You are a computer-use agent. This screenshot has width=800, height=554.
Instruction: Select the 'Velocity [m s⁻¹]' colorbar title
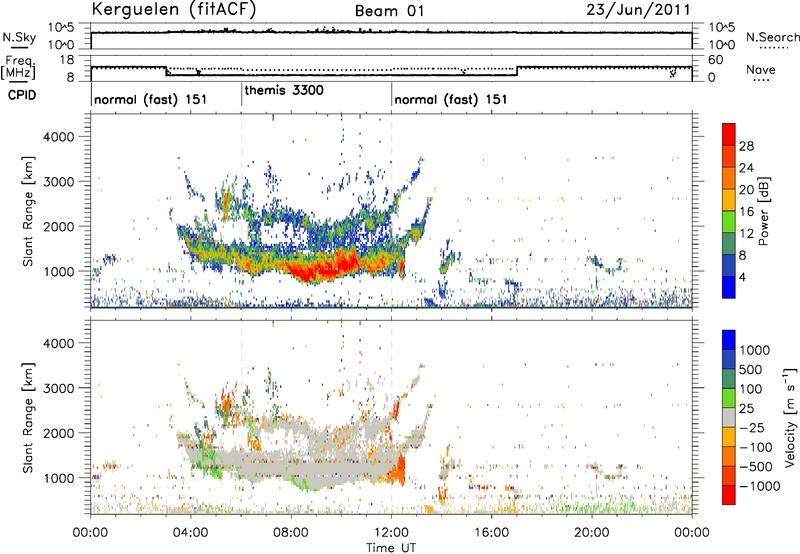pos(790,417)
